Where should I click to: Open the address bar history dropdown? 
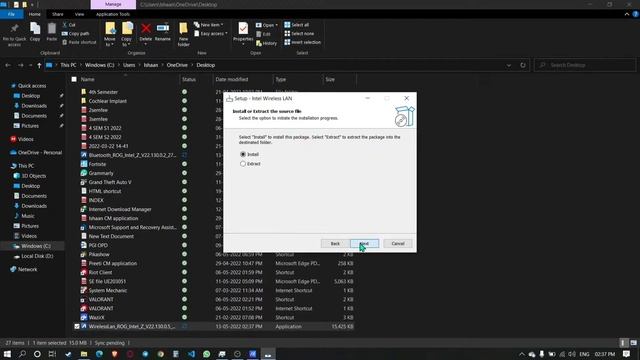[509, 65]
